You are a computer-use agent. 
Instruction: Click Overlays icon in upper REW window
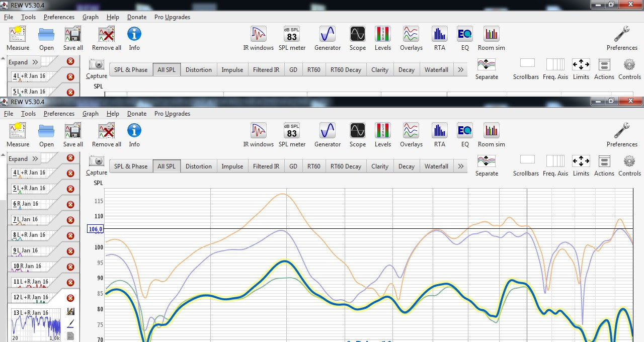[411, 34]
